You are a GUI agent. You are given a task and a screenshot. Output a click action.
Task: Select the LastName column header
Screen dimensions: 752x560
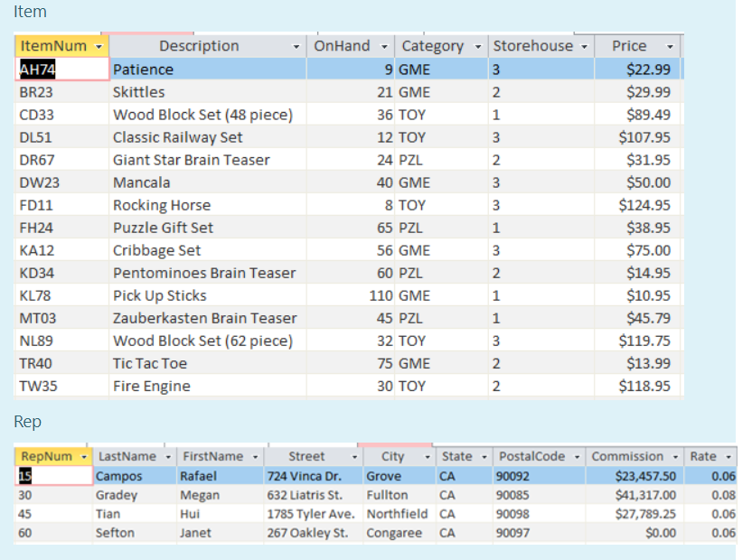pyautogui.click(x=127, y=456)
